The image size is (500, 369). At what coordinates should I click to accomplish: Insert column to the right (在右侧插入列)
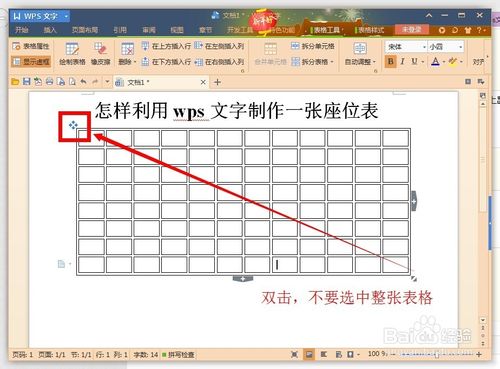pyautogui.click(x=219, y=62)
